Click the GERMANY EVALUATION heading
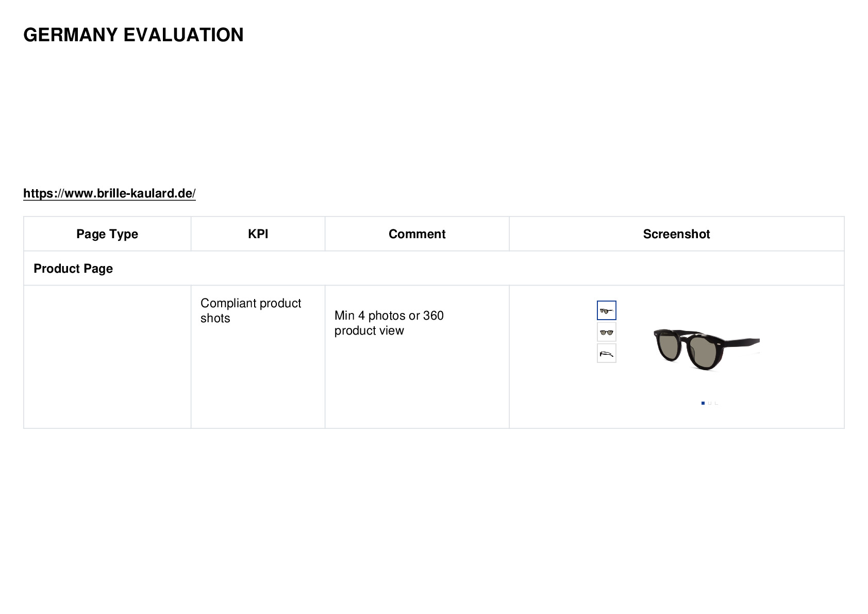Image resolution: width=868 pixels, height=614 pixels. click(x=133, y=35)
